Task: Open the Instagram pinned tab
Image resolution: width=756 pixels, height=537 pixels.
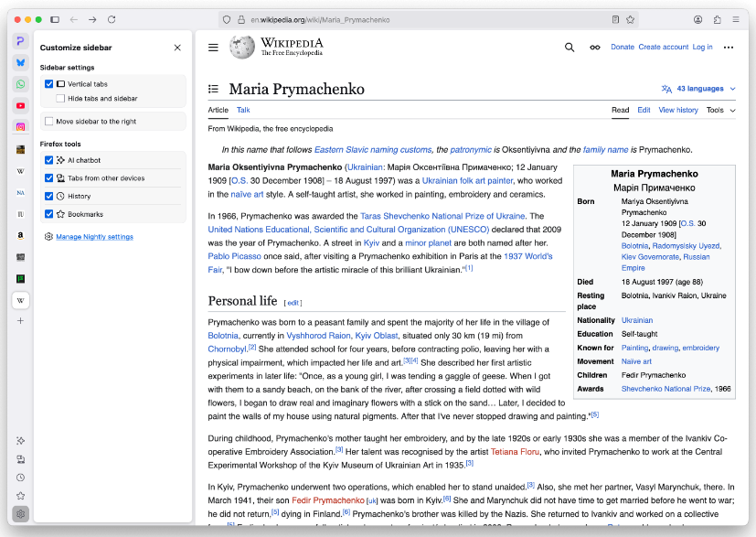Action: point(20,127)
